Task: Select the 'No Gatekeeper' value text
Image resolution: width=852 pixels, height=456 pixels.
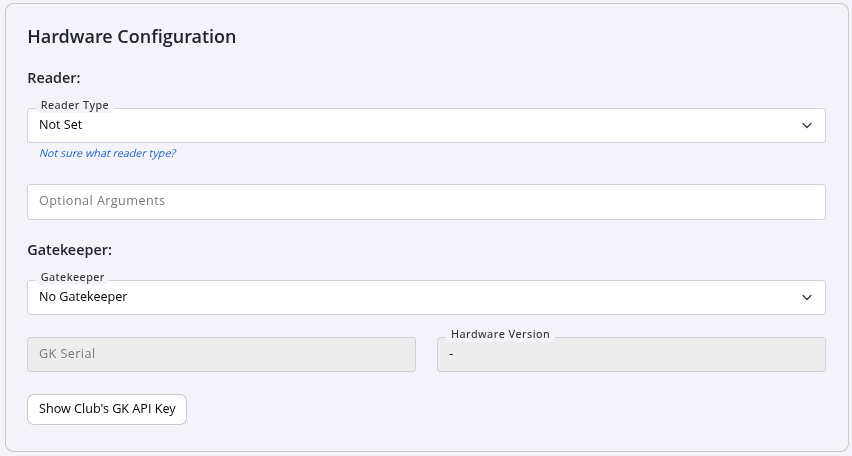Action: pos(83,297)
